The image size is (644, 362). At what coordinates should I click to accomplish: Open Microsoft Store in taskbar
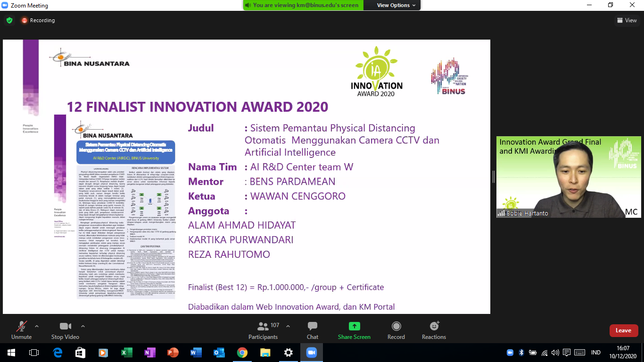click(x=80, y=353)
